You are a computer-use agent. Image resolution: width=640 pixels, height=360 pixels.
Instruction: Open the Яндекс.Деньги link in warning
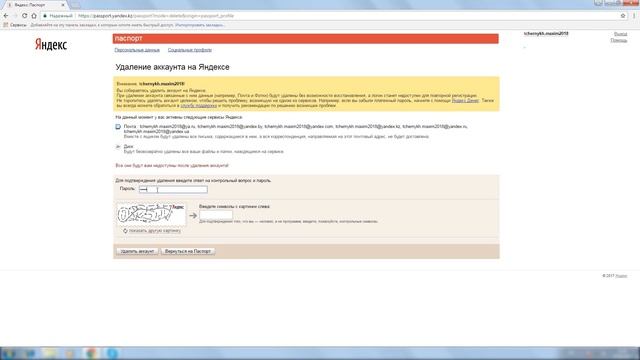pyautogui.click(x=465, y=100)
